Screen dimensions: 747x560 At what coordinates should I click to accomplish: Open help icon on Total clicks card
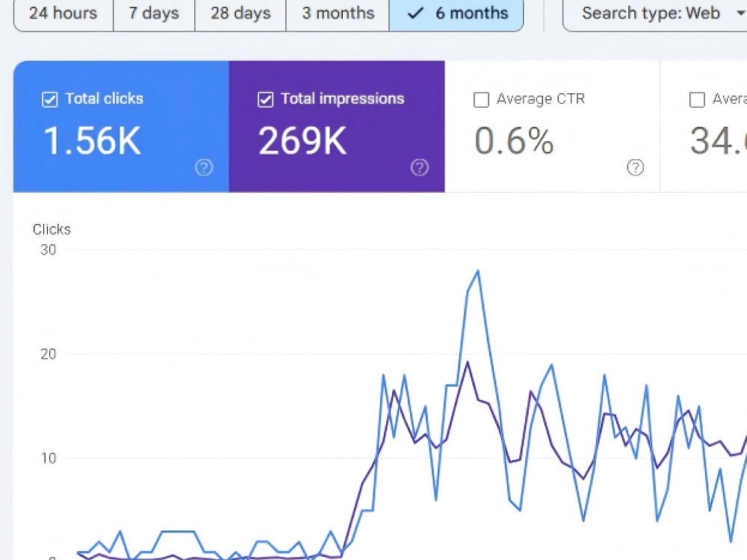pyautogui.click(x=204, y=167)
